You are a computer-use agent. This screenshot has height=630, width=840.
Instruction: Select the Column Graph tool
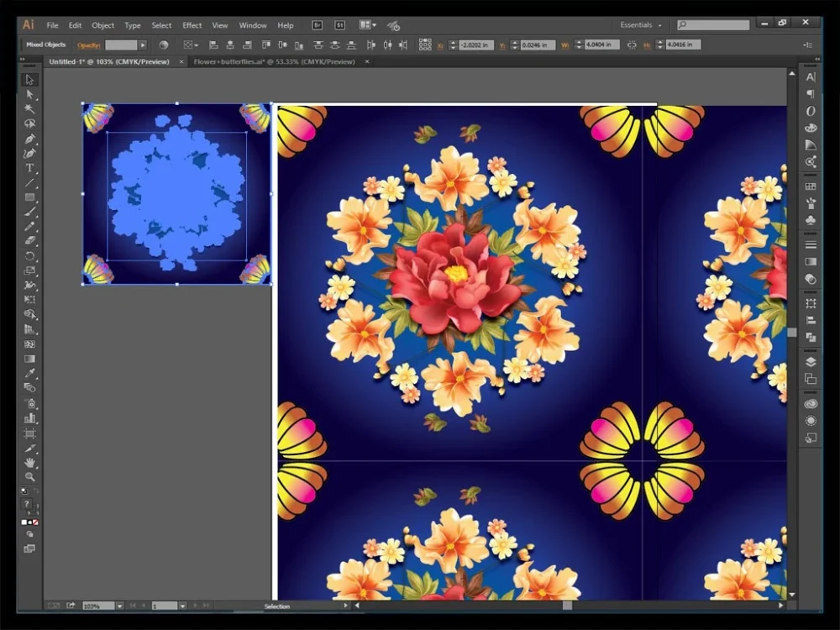[x=29, y=418]
